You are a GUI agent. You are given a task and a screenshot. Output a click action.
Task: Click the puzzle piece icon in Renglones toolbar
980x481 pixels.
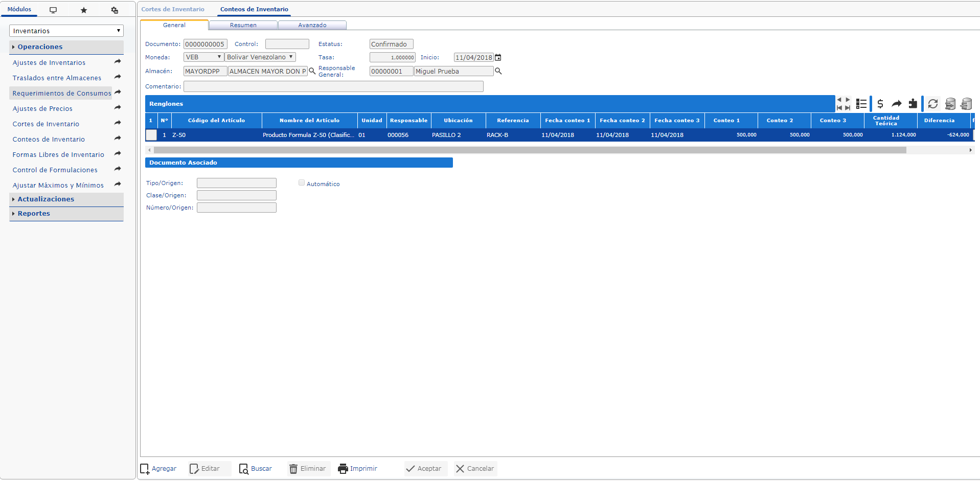coord(913,104)
